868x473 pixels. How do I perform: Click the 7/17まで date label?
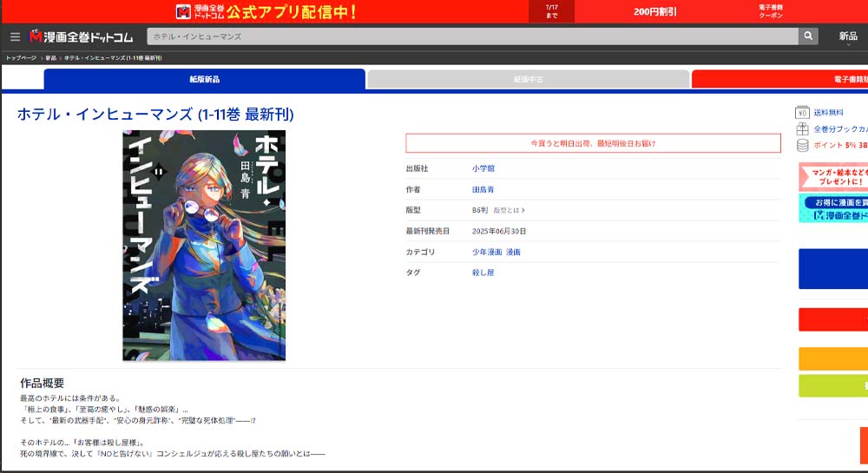551,11
